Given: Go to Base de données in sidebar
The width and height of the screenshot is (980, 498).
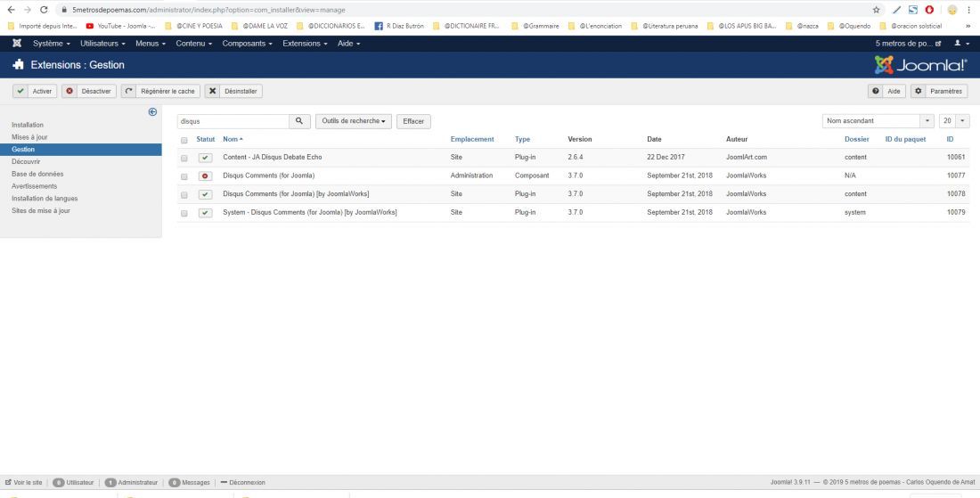Looking at the screenshot, I should [37, 174].
